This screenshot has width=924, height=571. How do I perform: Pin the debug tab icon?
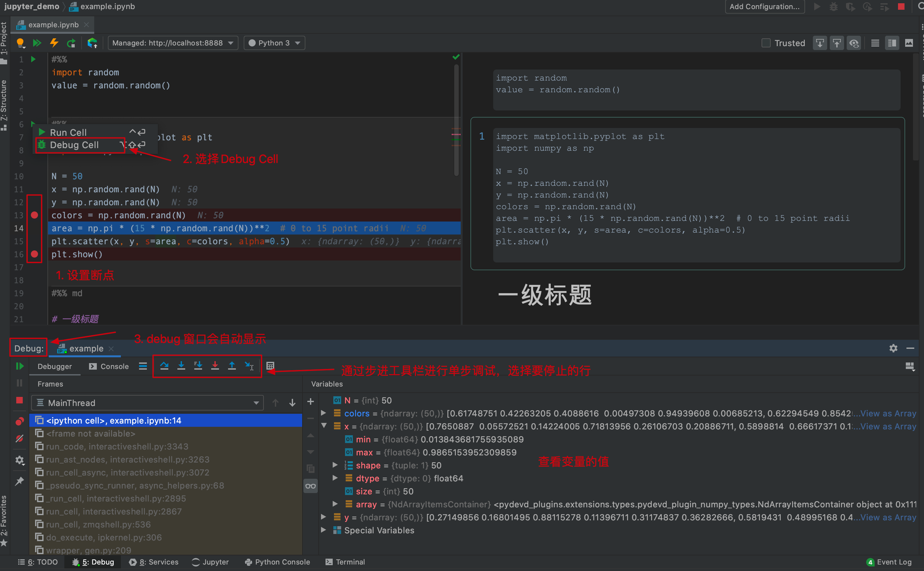[19, 481]
